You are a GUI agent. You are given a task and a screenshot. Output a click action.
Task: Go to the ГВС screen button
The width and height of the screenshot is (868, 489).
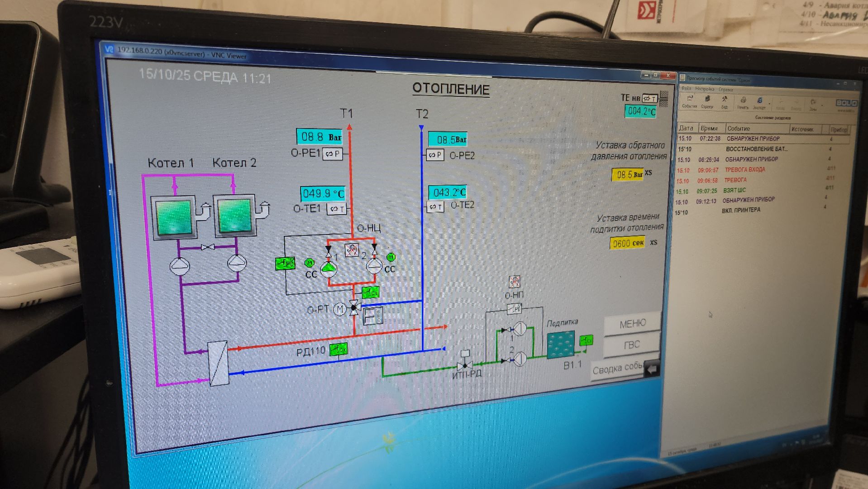click(x=631, y=345)
